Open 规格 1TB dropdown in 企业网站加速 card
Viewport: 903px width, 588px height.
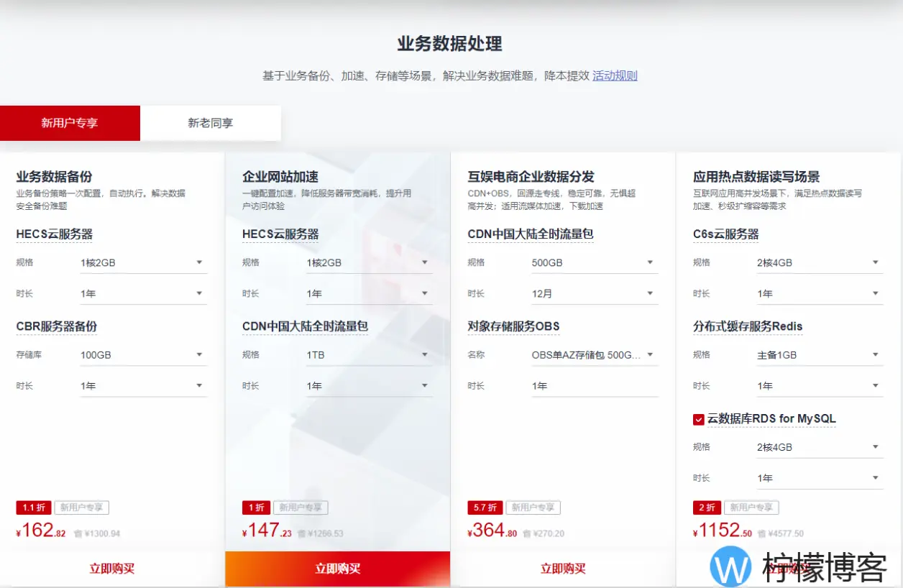point(369,355)
